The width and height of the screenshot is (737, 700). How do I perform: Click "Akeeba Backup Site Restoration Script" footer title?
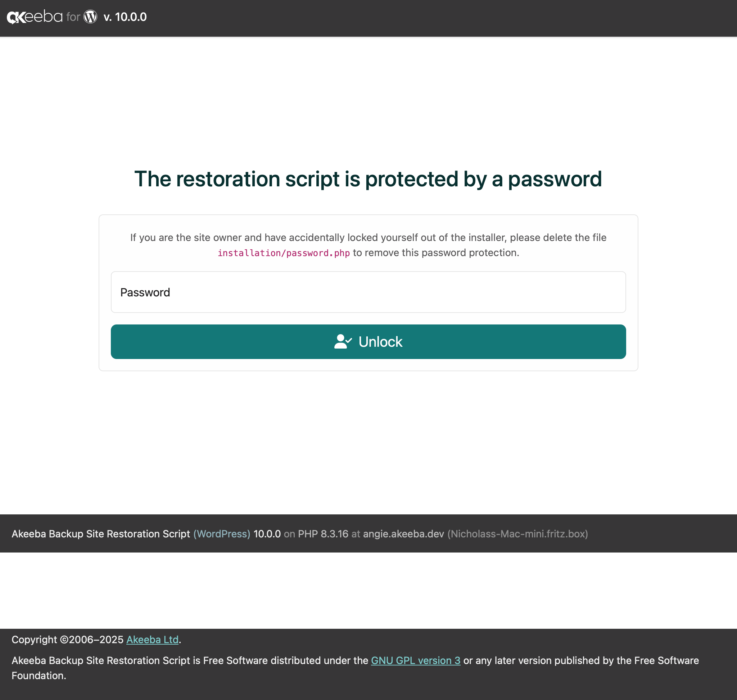[101, 534]
